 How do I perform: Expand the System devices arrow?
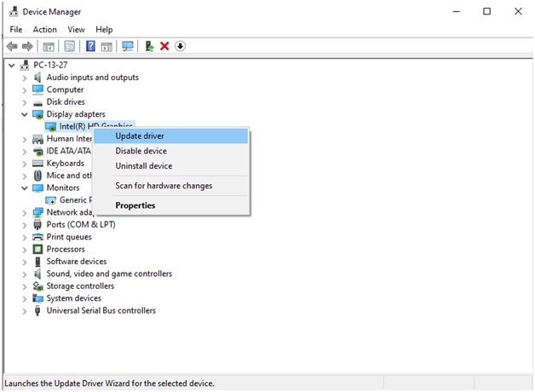(x=24, y=299)
